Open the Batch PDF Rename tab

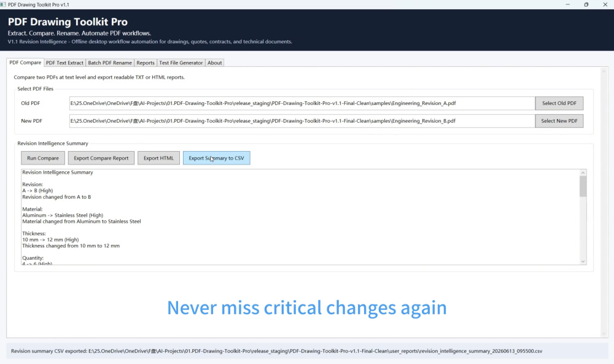click(110, 63)
